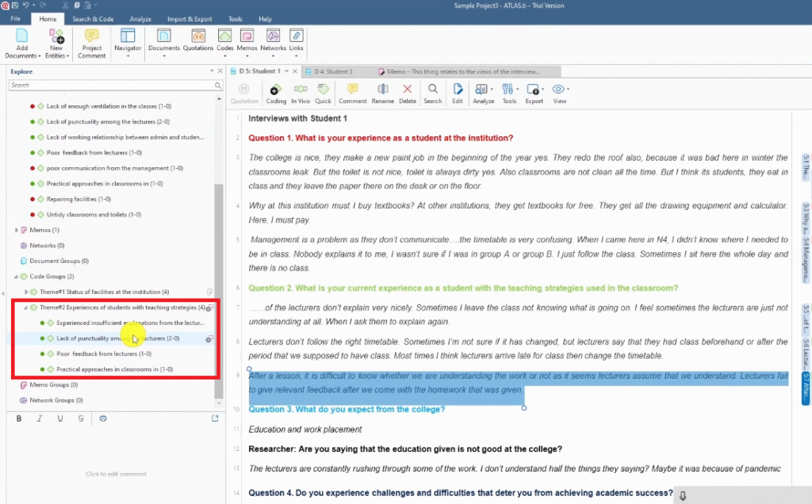Open the D 4: Student 3 tab
Screen dimensions: 812x504
click(333, 71)
